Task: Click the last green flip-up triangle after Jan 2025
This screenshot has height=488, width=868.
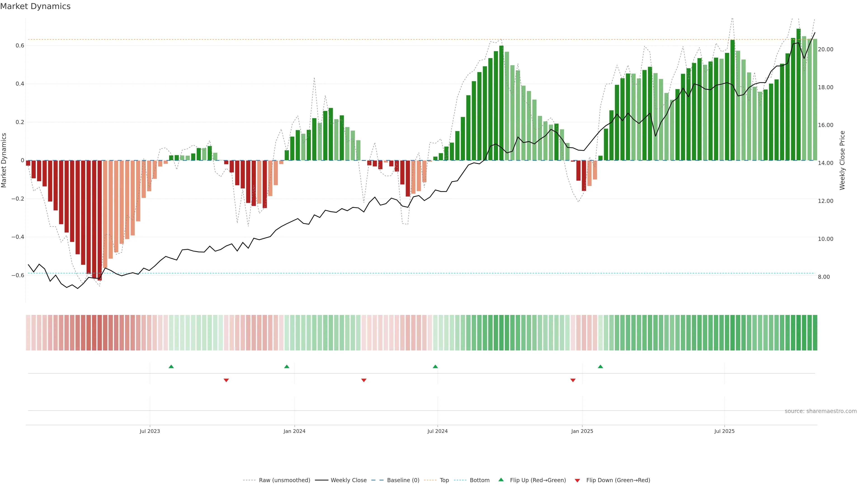Action: click(x=600, y=366)
